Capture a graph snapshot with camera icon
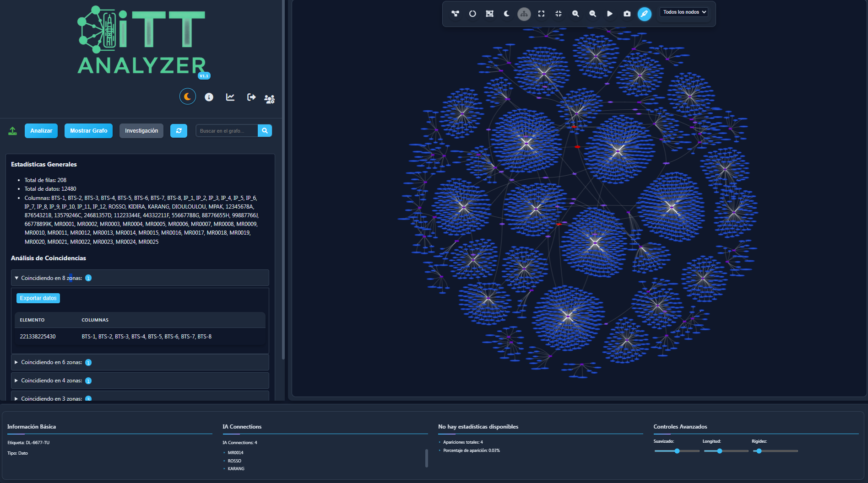 [x=627, y=14]
